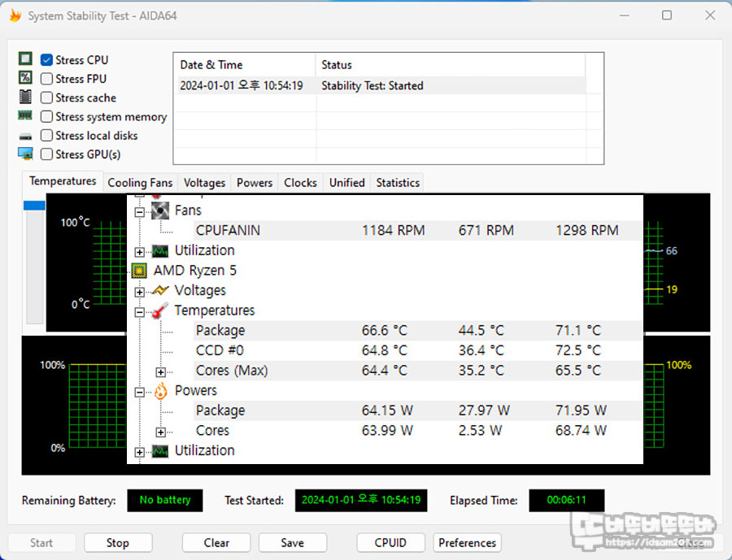Screen dimensions: 732x560
Task: Open the Cooling Fans tab
Action: (140, 182)
